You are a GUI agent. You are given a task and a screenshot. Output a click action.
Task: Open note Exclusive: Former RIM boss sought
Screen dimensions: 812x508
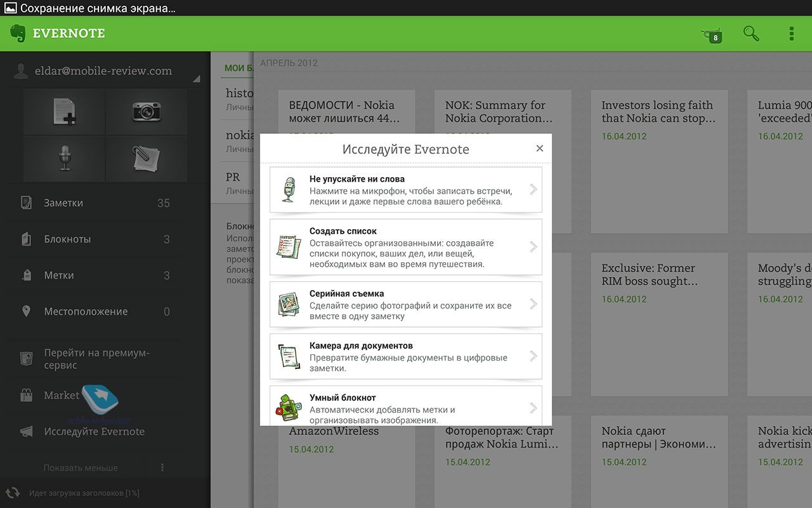click(659, 324)
